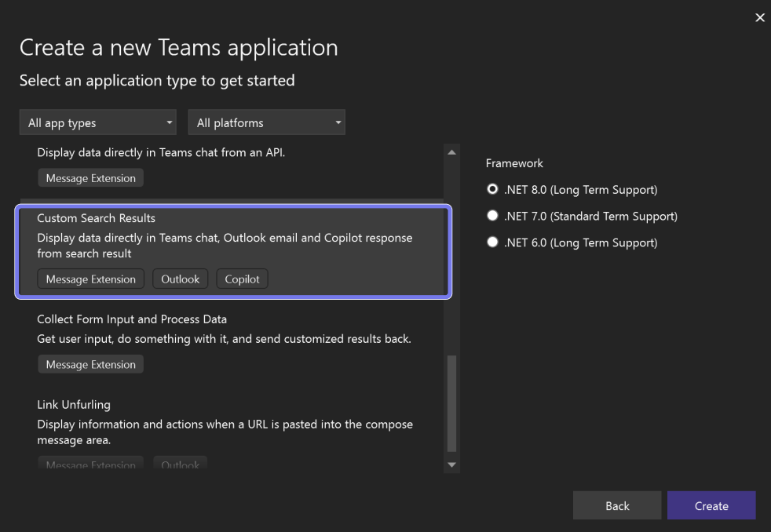This screenshot has height=532, width=771.
Task: Click Message Extension tag below the API description
Action: 90,179
